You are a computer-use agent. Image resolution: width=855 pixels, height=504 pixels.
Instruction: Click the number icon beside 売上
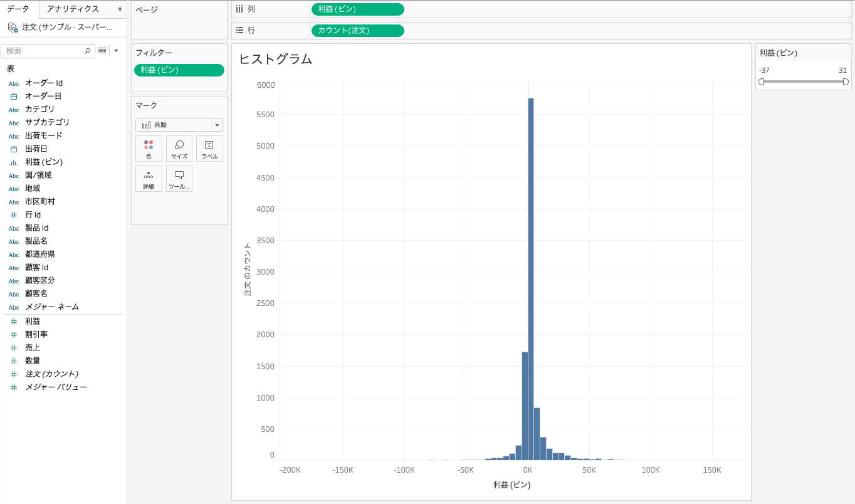(x=14, y=348)
